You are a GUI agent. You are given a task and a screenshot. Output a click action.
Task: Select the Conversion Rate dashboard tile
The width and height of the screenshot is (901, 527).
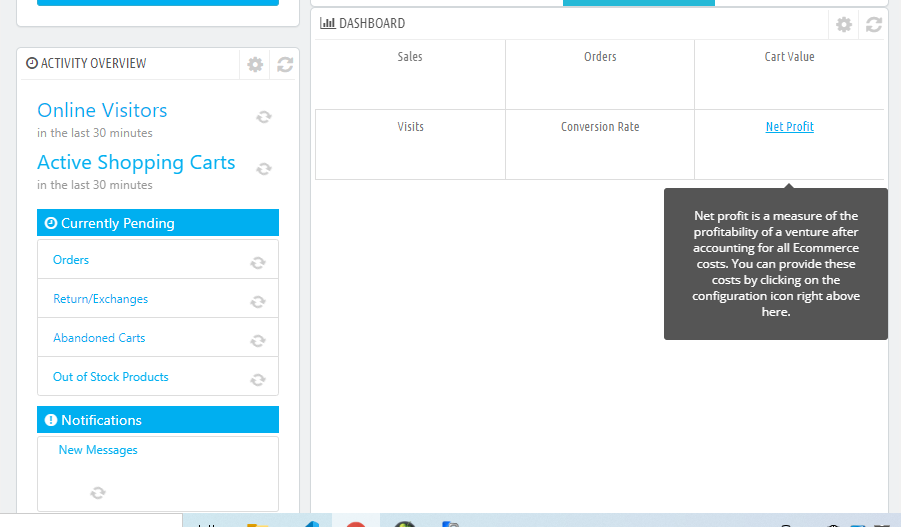pyautogui.click(x=600, y=144)
